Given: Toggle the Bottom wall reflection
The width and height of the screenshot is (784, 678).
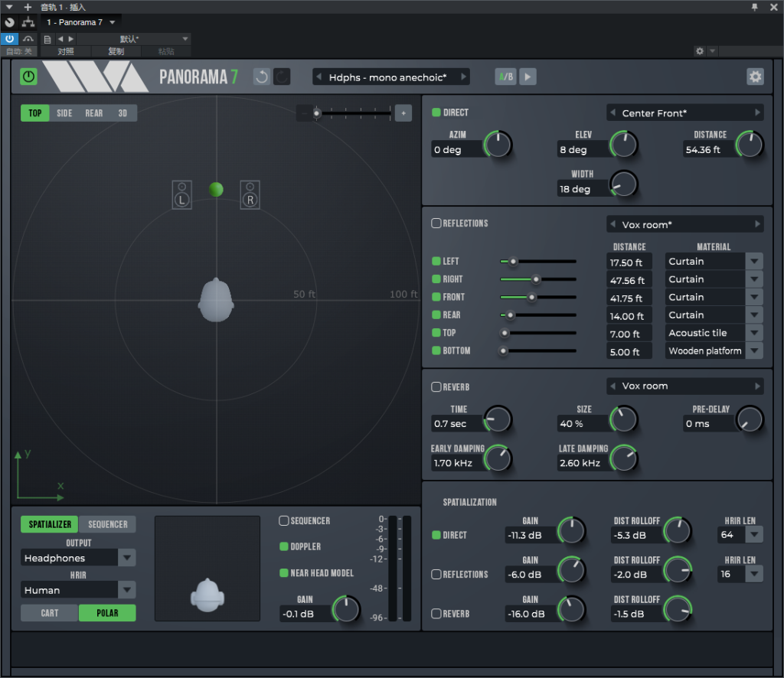Looking at the screenshot, I should 436,350.
